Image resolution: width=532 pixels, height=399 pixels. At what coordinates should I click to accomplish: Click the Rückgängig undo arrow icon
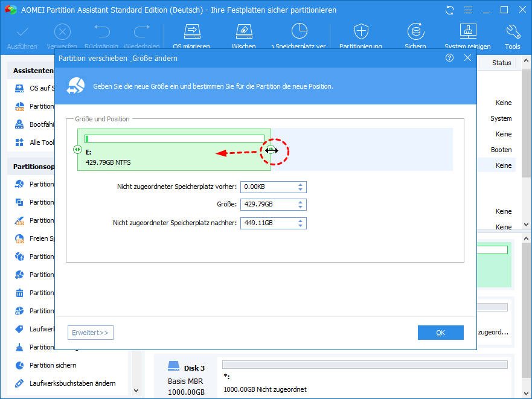tap(102, 31)
